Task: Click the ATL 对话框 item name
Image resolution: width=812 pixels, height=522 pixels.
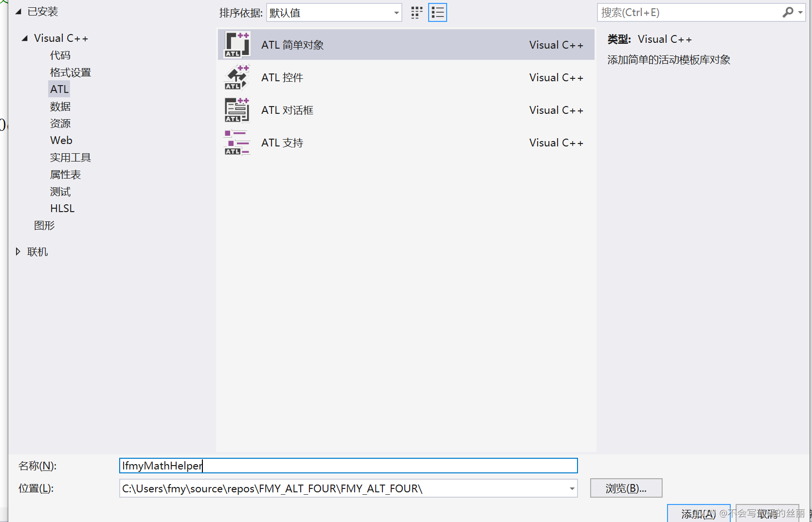Action: pos(288,110)
